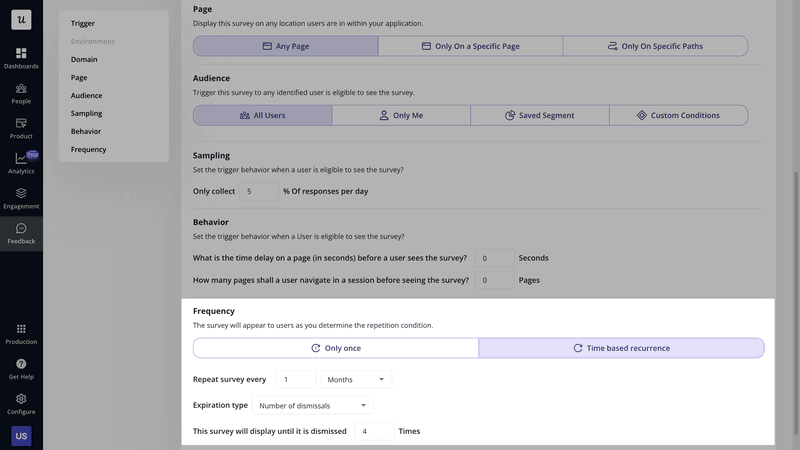This screenshot has height=450, width=800.
Task: Jump to the Environment section
Action: pyautogui.click(x=93, y=41)
